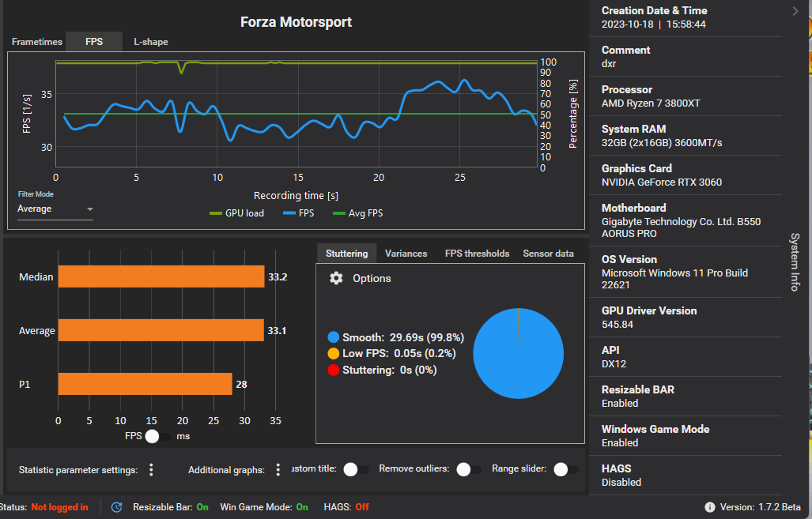812x519 pixels.
Task: Click the Forza Motorsport chart title
Action: (296, 22)
